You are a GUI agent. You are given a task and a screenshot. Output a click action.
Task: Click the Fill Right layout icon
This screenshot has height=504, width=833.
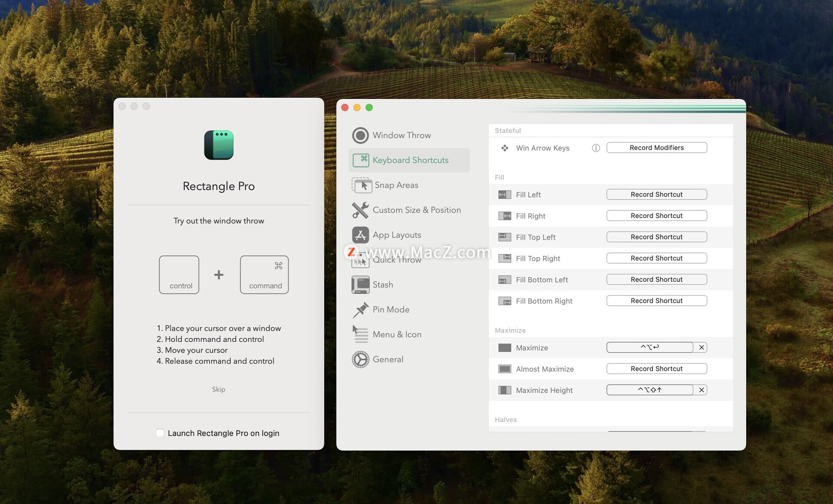[x=505, y=216]
